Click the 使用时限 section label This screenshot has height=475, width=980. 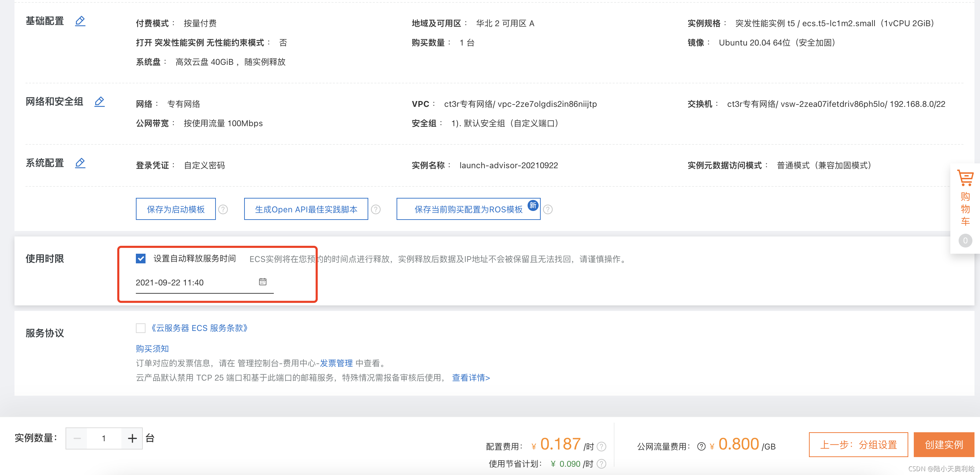pyautogui.click(x=45, y=259)
